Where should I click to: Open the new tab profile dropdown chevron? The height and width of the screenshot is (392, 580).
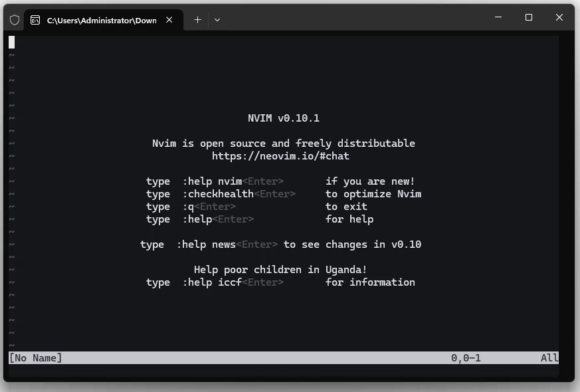[217, 20]
